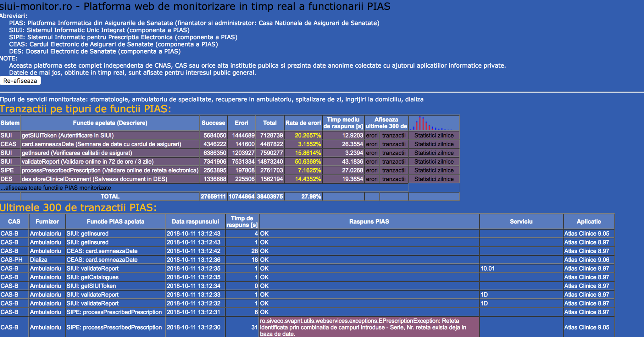Open Statistici zilnice for getInsured
This screenshot has width=644, height=337.
tap(434, 153)
